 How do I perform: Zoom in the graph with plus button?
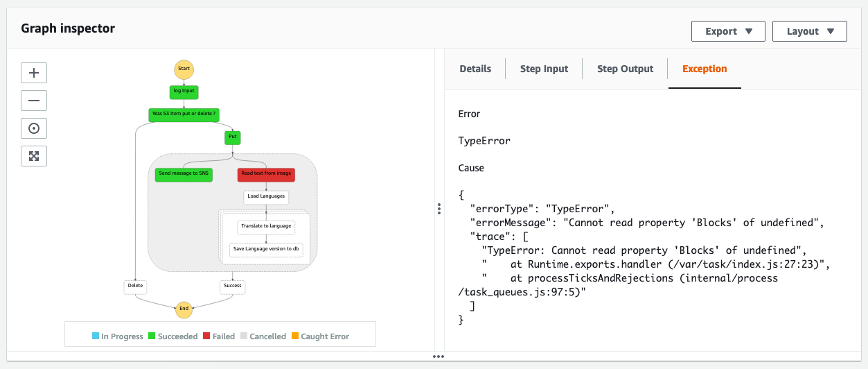[x=34, y=72]
